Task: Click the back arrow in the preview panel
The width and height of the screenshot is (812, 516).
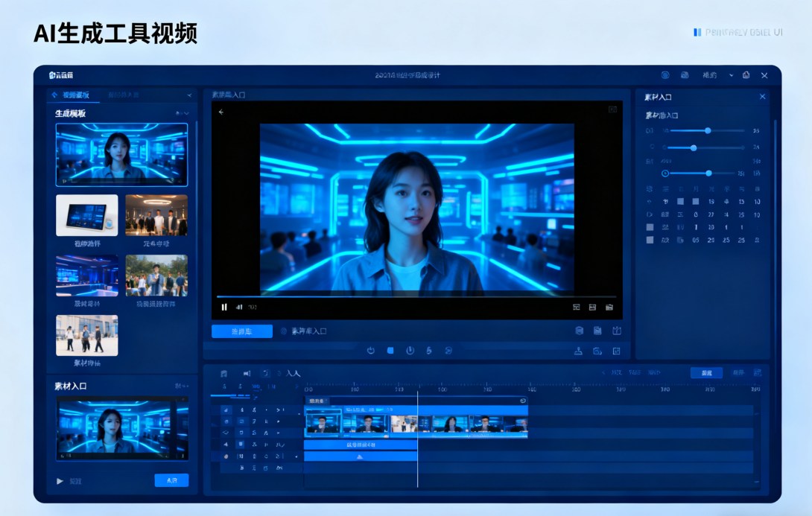Action: click(221, 112)
